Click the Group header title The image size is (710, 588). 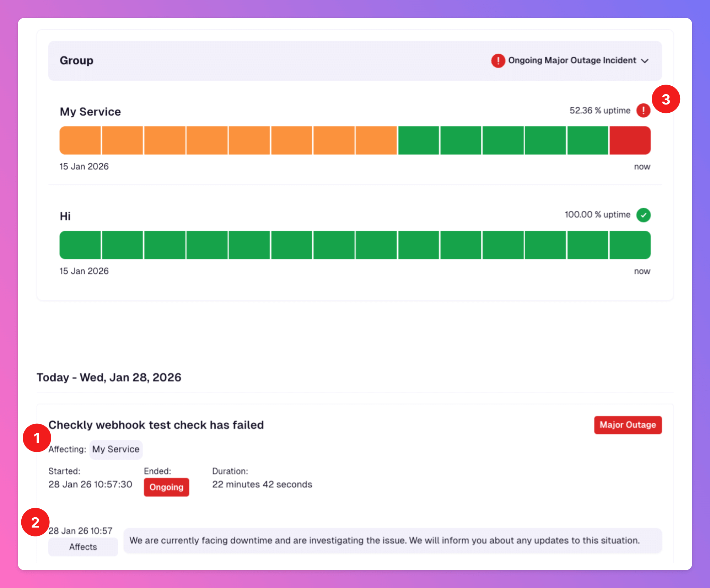coord(76,60)
